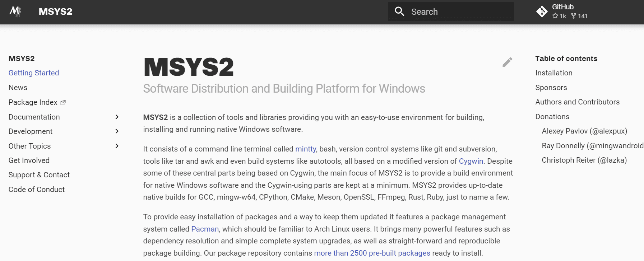Jump to Installation in table of contents
Image resolution: width=644 pixels, height=261 pixels.
(554, 73)
